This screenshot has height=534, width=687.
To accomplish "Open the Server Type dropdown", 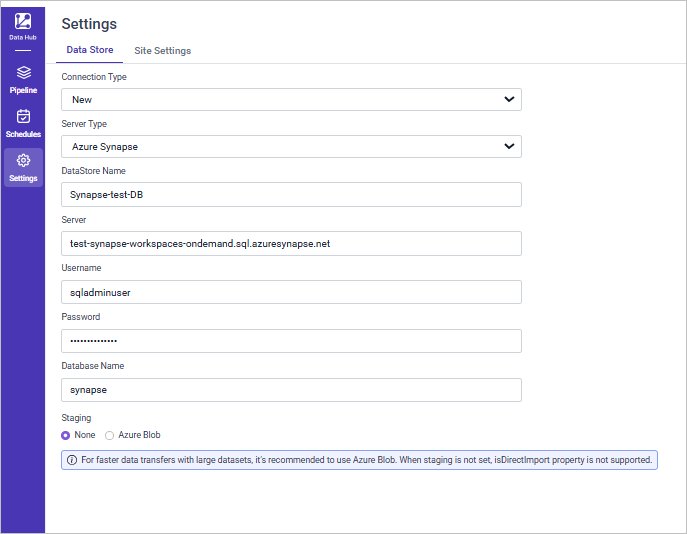I will pyautogui.click(x=290, y=147).
